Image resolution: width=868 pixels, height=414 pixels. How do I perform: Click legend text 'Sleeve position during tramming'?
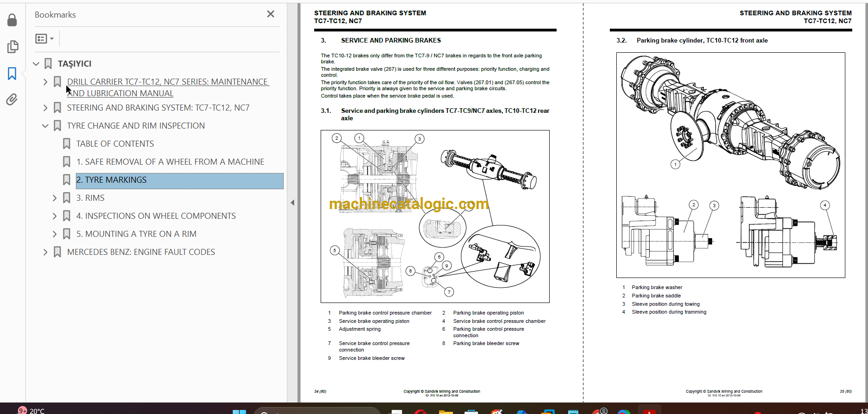click(x=669, y=312)
